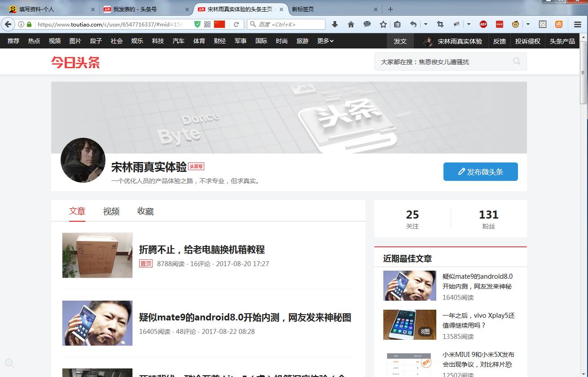Open sidebar article 小米MIUI 9和小米5X发布

pyautogui.click(x=478, y=359)
